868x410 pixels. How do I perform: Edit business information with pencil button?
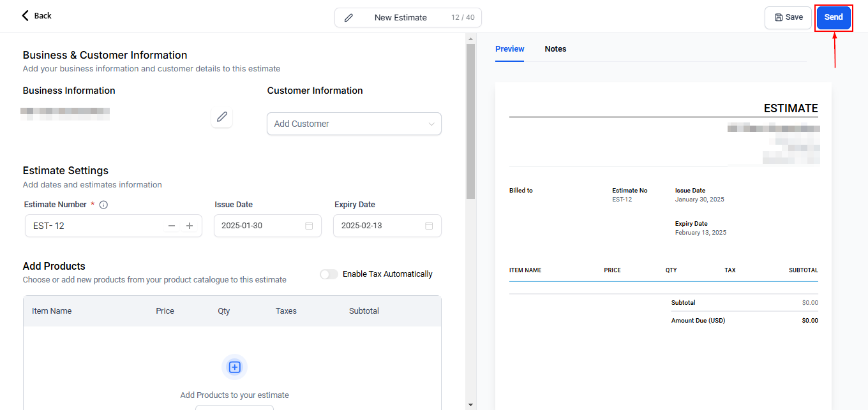click(222, 117)
